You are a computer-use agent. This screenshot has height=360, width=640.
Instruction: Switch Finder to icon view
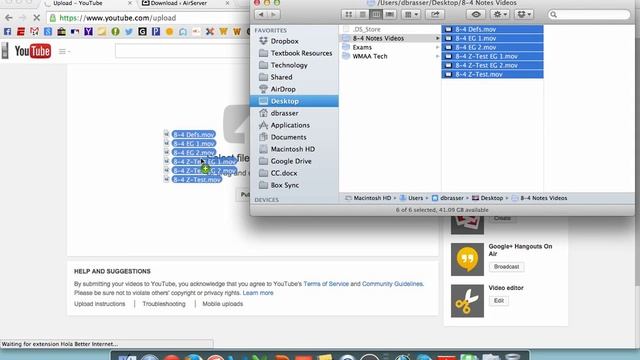(349, 14)
